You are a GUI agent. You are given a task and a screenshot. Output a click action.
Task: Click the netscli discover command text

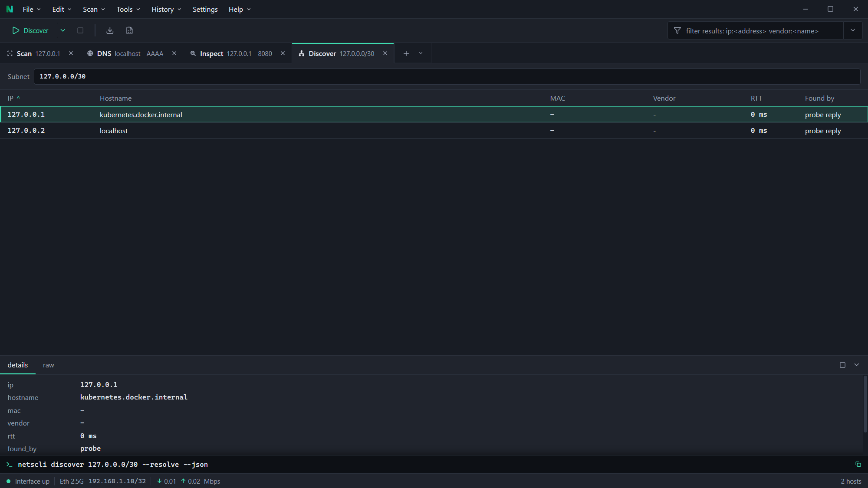(113, 464)
